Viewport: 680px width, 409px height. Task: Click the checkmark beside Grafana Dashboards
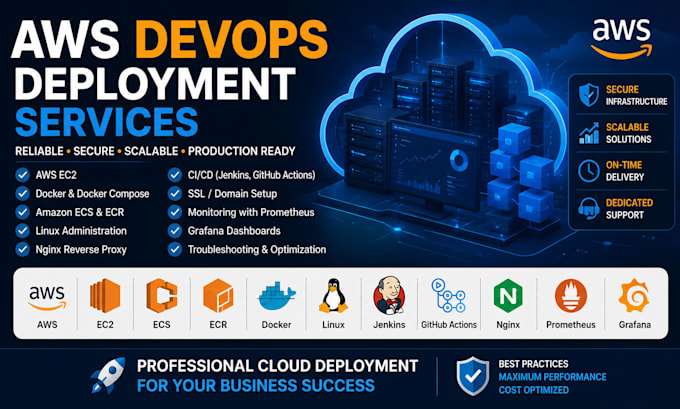(x=175, y=231)
